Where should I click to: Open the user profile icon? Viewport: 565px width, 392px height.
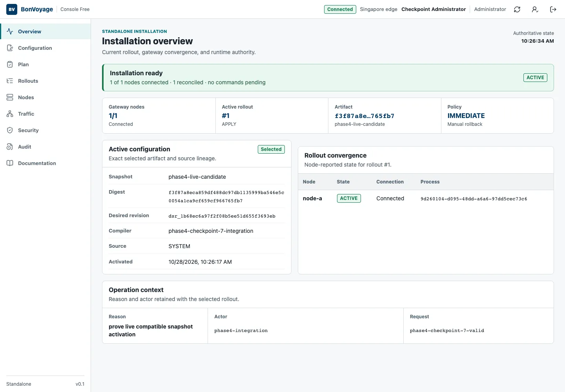(x=535, y=9)
